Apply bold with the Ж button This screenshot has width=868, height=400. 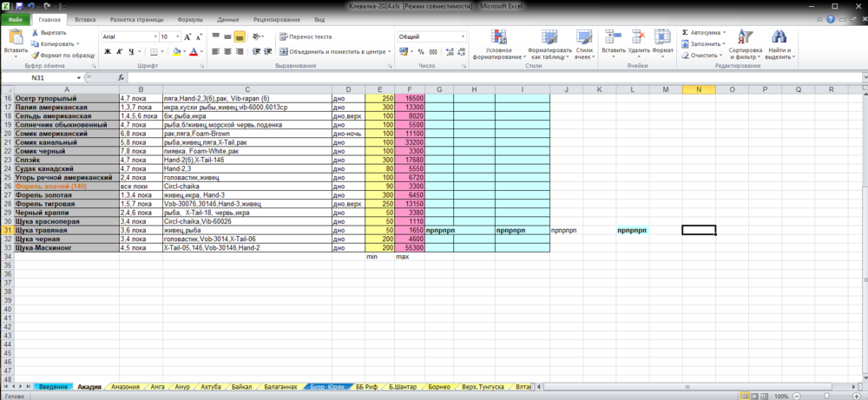tap(108, 51)
